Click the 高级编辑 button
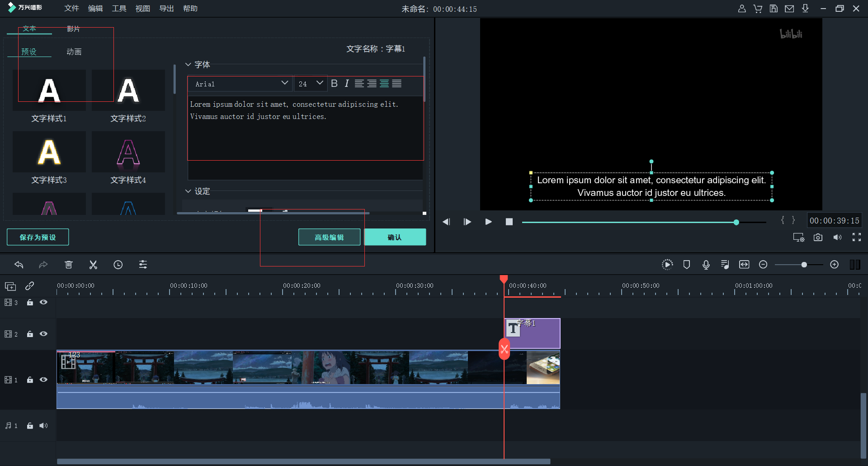The height and width of the screenshot is (466, 868). click(329, 237)
